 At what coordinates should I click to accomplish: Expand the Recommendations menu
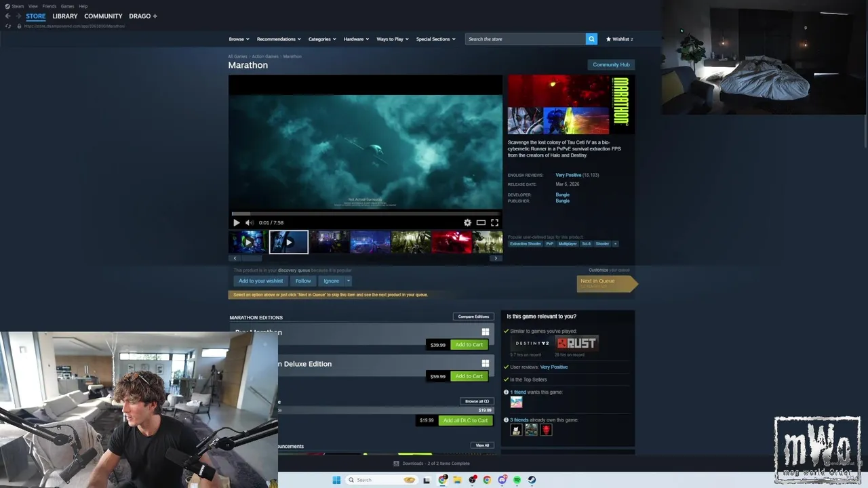pyautogui.click(x=279, y=39)
